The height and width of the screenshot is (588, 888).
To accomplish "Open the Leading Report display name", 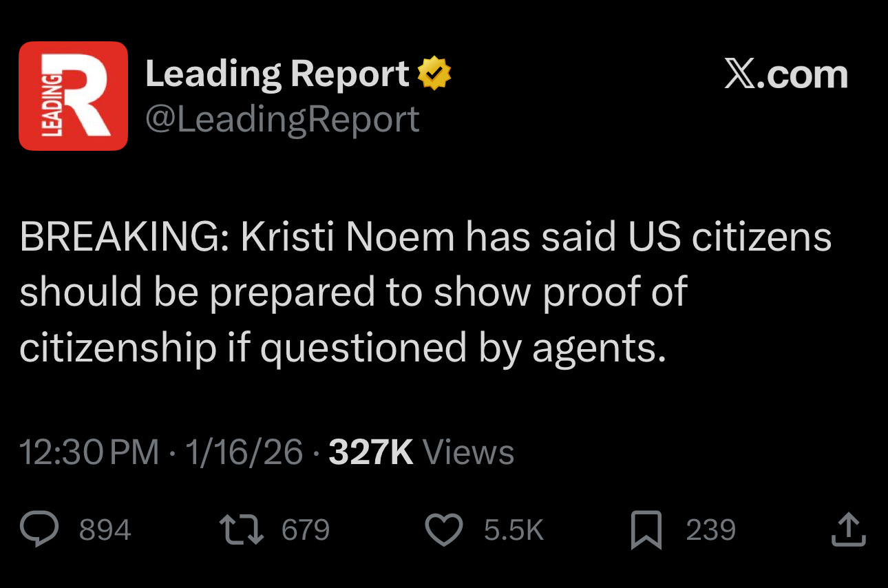I will 277,74.
